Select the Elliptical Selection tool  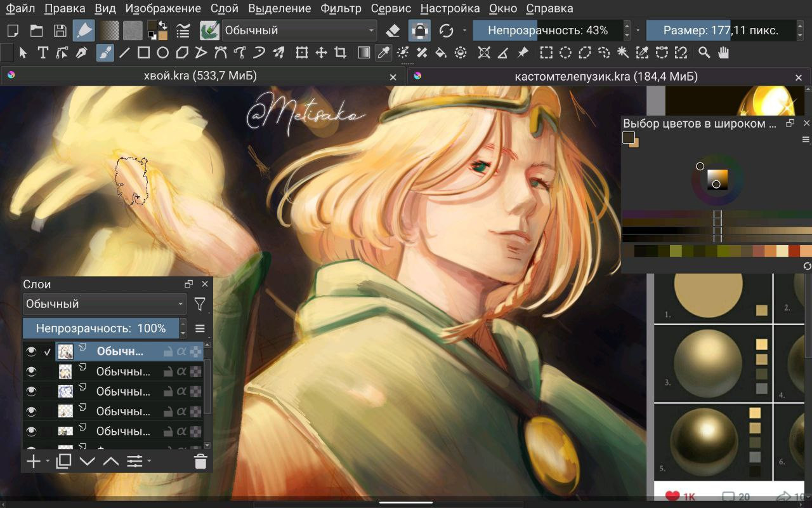point(565,53)
